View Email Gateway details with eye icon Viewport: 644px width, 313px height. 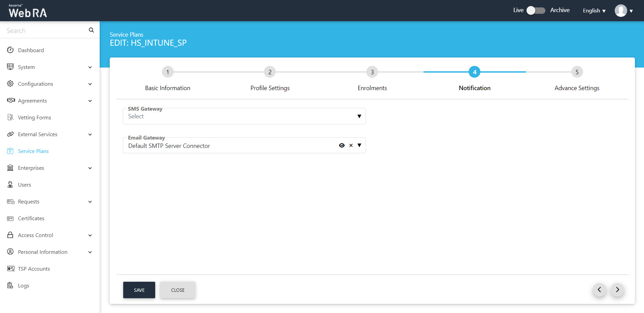(x=342, y=146)
